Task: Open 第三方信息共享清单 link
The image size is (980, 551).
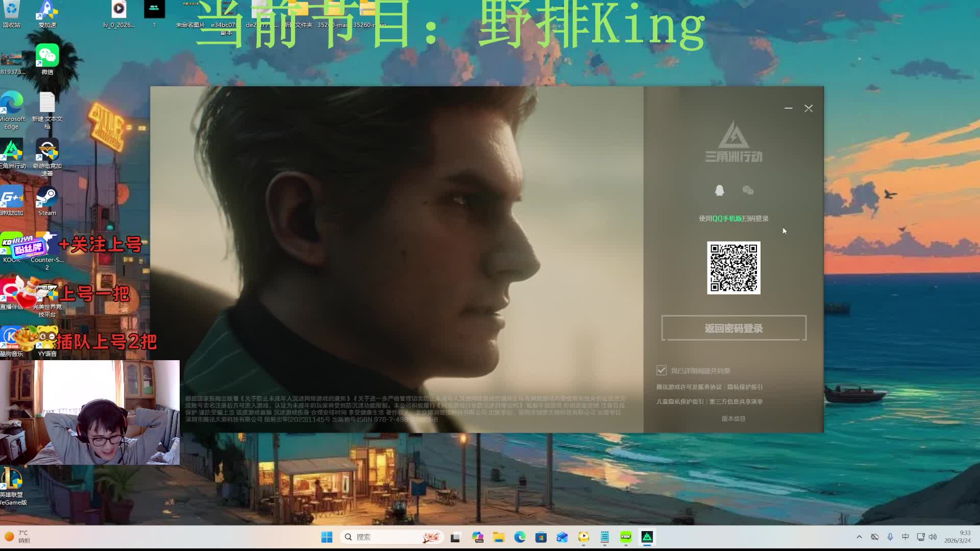Action: click(x=736, y=402)
